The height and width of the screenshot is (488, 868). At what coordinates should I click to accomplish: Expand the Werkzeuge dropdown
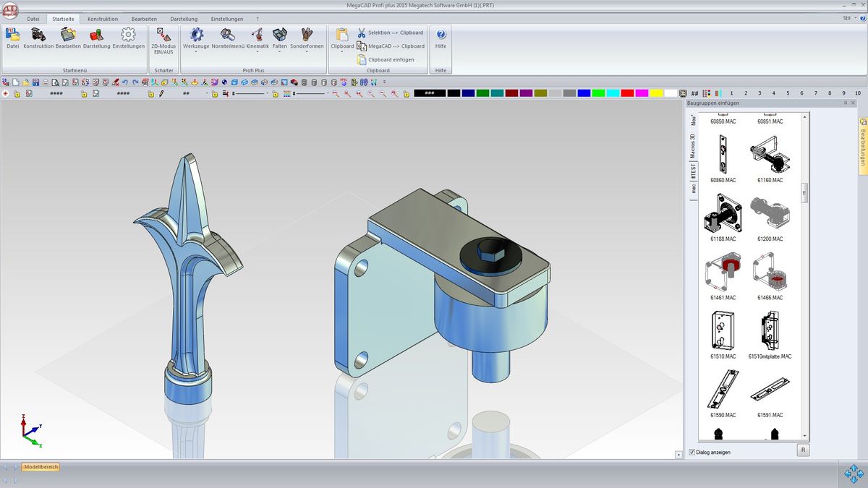[x=196, y=52]
